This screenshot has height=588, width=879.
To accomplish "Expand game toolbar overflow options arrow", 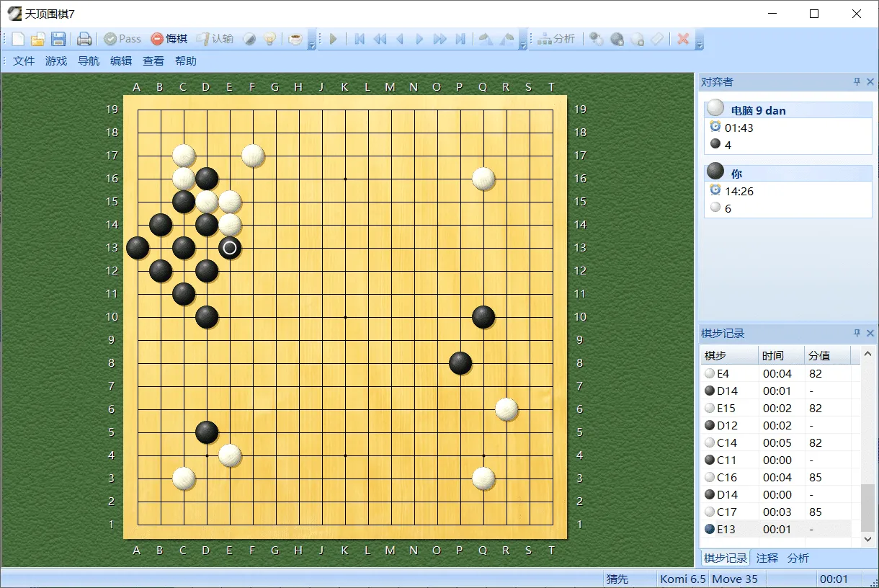I will coord(311,40).
